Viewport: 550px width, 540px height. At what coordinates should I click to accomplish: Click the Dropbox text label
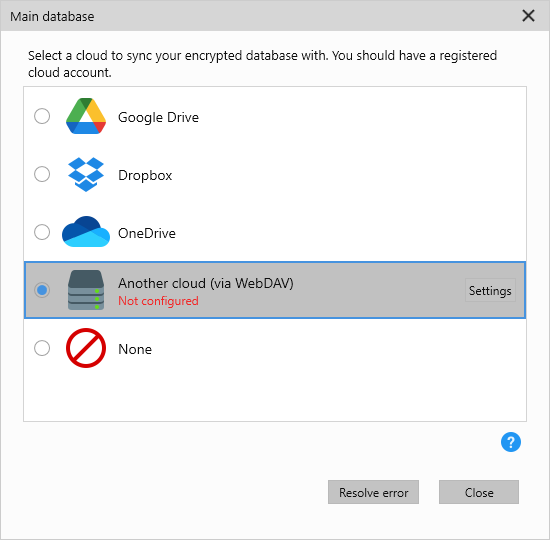click(x=145, y=175)
